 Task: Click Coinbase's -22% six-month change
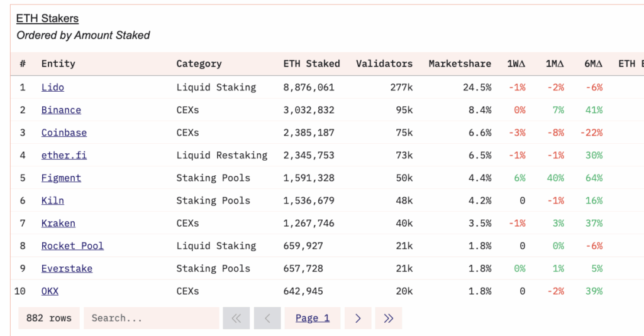591,133
